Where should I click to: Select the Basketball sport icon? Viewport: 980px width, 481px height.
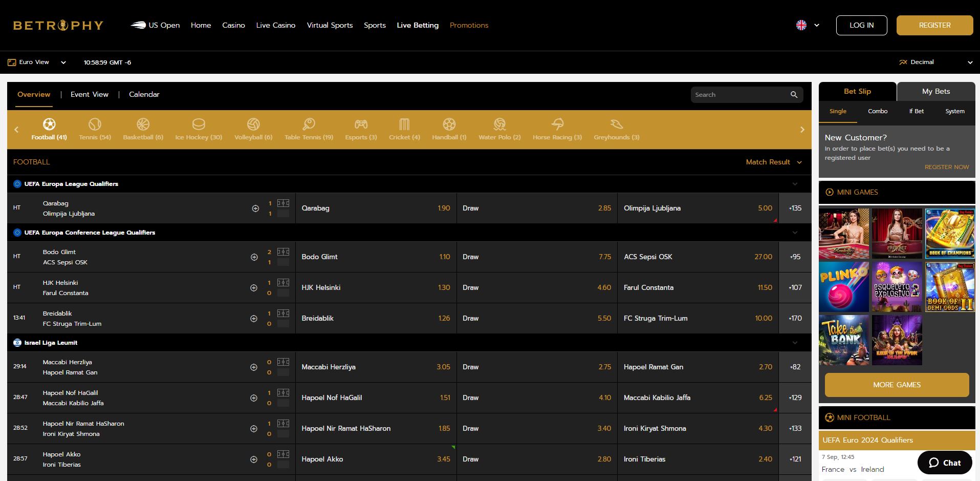tap(143, 124)
